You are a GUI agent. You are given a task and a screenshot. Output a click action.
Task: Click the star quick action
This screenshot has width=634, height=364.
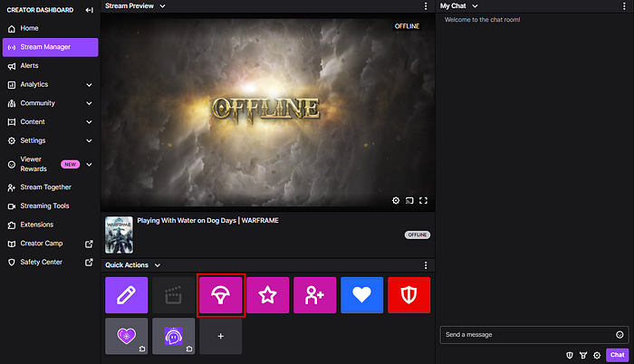coord(268,295)
